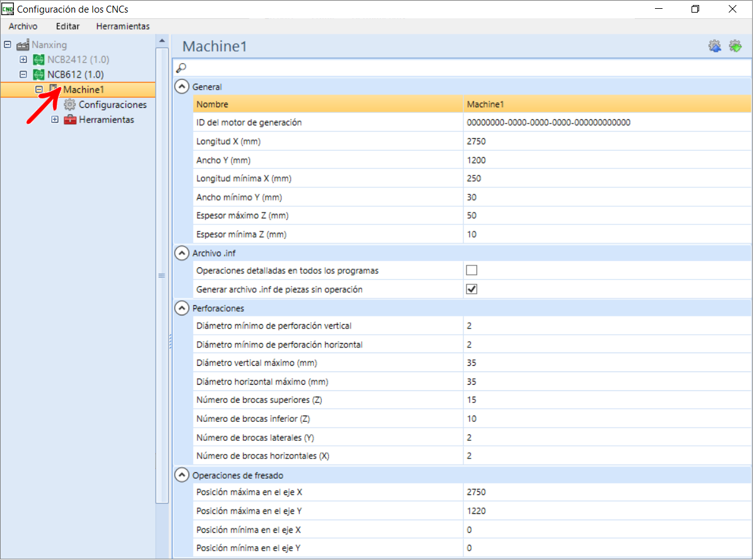The width and height of the screenshot is (754, 560).
Task: Click the magnifier search icon
Action: 181,67
